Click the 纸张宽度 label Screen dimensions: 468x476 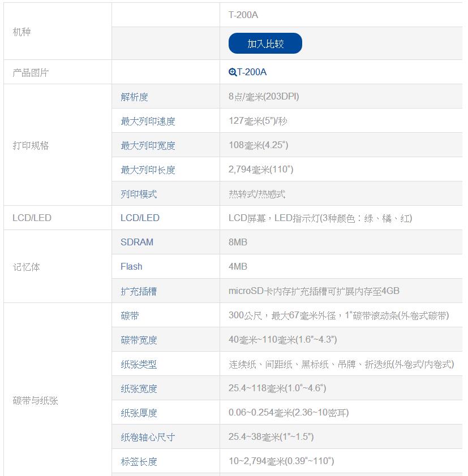(x=139, y=388)
